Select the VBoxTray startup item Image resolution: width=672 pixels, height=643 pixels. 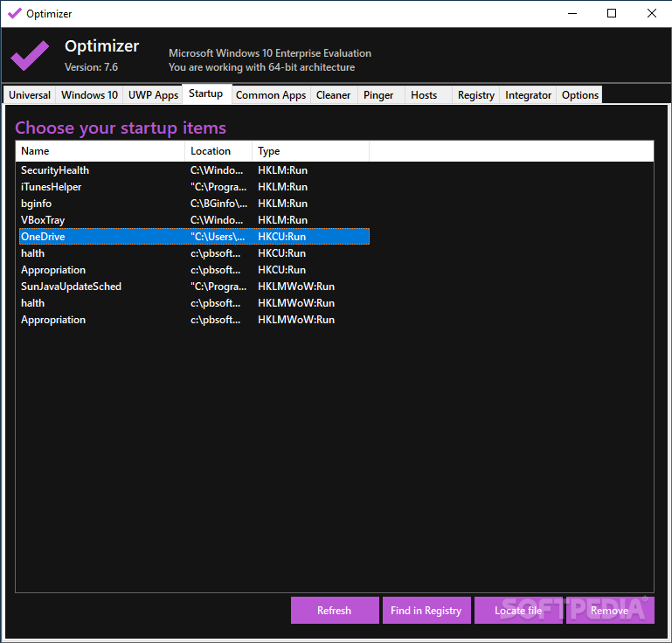pyautogui.click(x=194, y=220)
